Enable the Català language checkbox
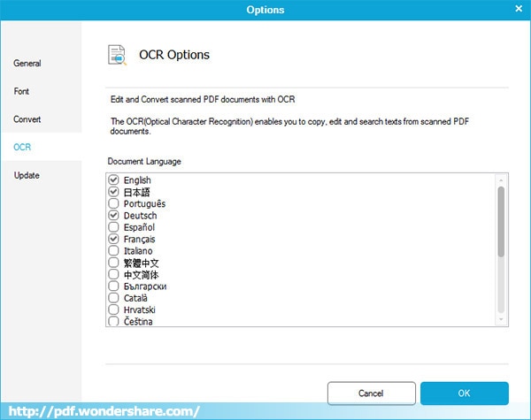 pos(113,298)
